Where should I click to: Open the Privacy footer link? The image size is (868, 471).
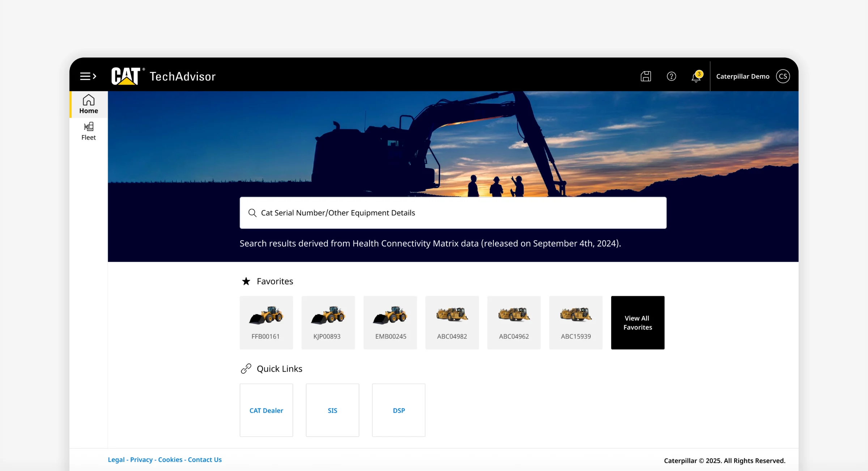(x=141, y=460)
